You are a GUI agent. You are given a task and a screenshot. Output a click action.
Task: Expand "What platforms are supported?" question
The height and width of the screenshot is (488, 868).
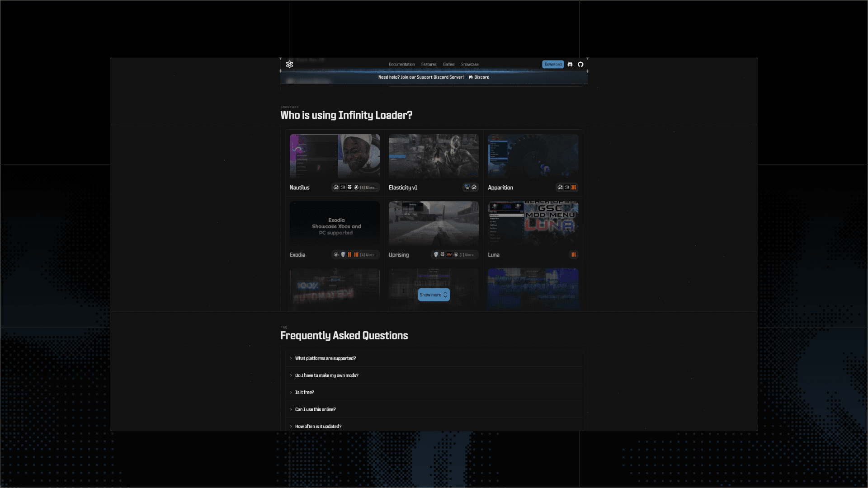[434, 358]
